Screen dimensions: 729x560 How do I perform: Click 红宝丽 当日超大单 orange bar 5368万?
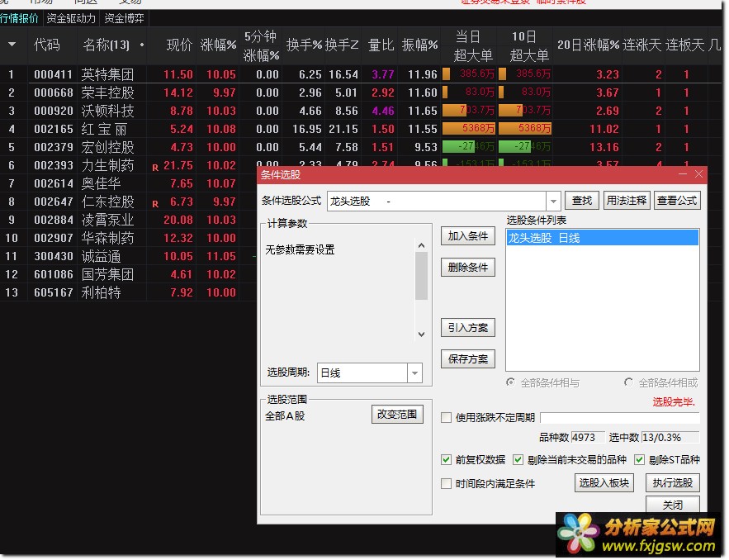(x=469, y=128)
